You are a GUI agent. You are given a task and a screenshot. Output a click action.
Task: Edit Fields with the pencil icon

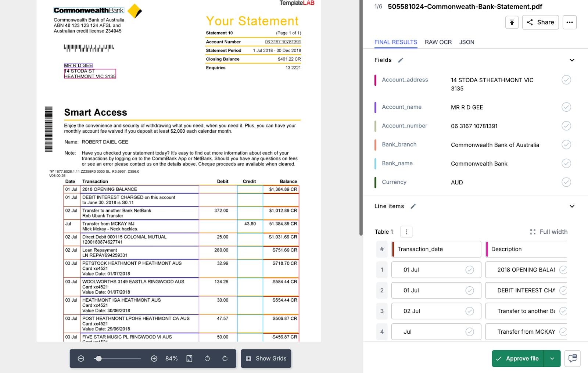click(x=401, y=60)
